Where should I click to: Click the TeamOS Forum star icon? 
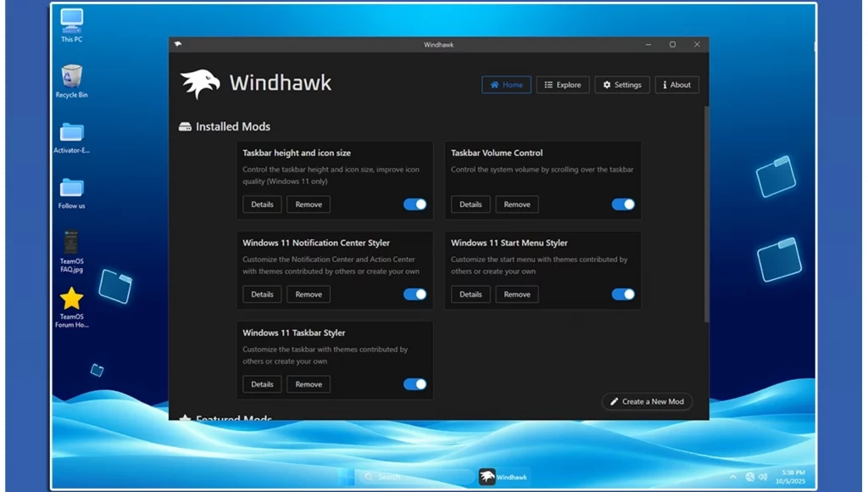(x=72, y=299)
